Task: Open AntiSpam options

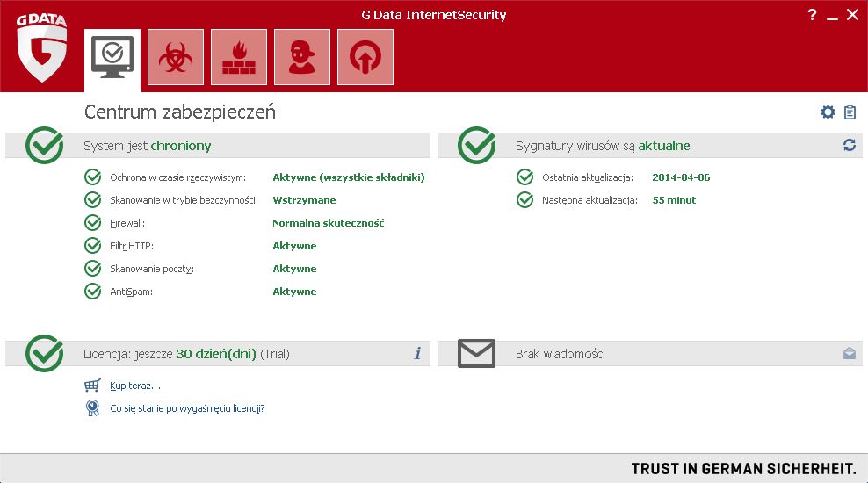Action: tap(131, 292)
